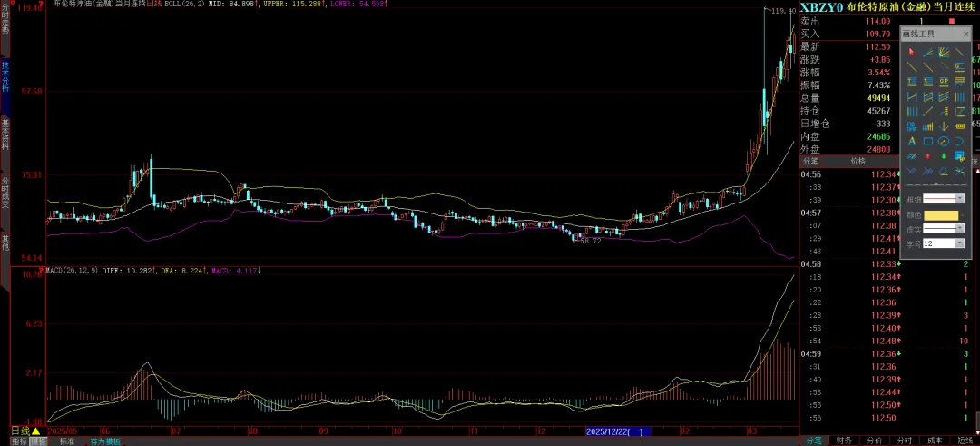
Task: Click the 最新 value 112.50
Action: (x=877, y=47)
